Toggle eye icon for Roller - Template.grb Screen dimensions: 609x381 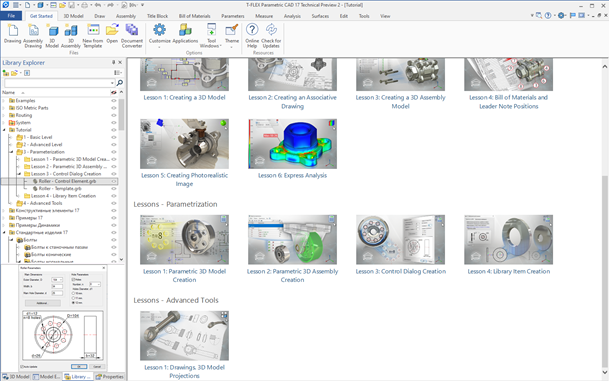click(114, 189)
